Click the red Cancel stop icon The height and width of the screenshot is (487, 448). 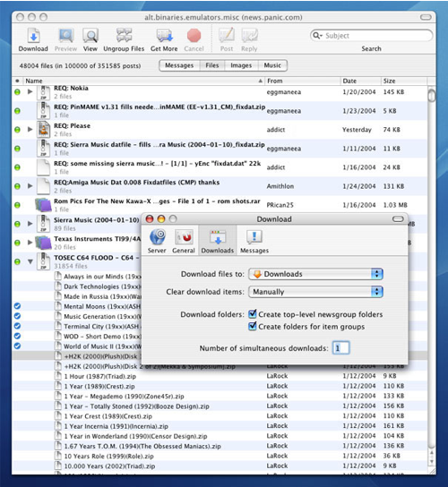(194, 36)
